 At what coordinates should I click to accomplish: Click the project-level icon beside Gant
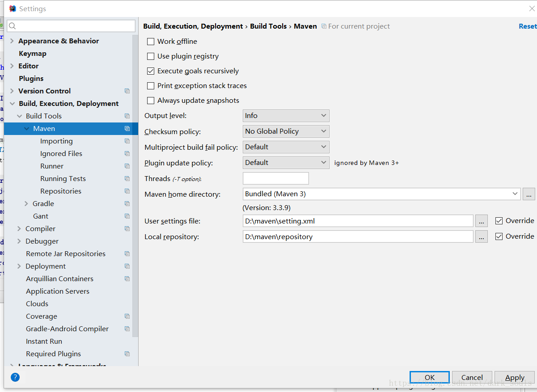click(x=127, y=216)
